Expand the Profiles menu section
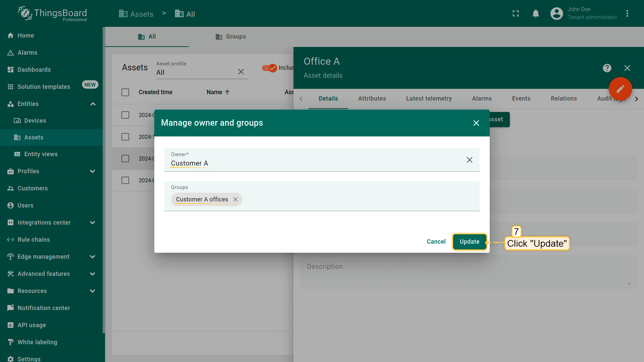 coord(93,171)
